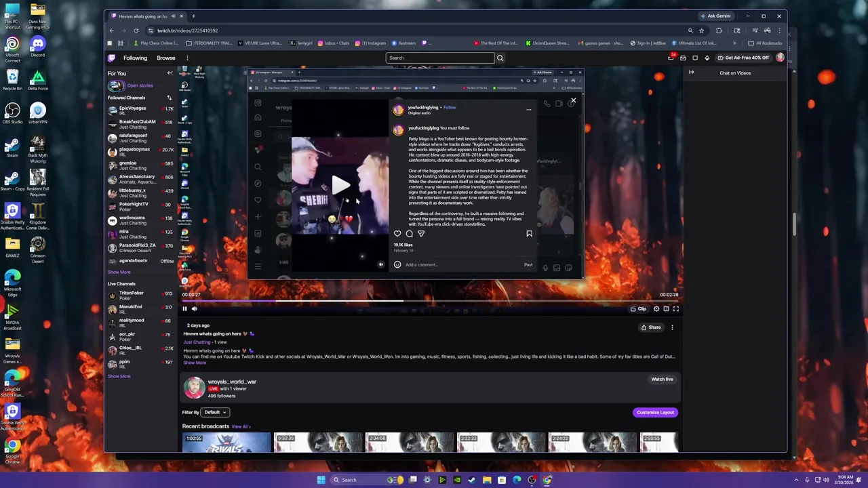The width and height of the screenshot is (868, 488).
Task: Open Discord desktop shortcut
Action: (38, 47)
